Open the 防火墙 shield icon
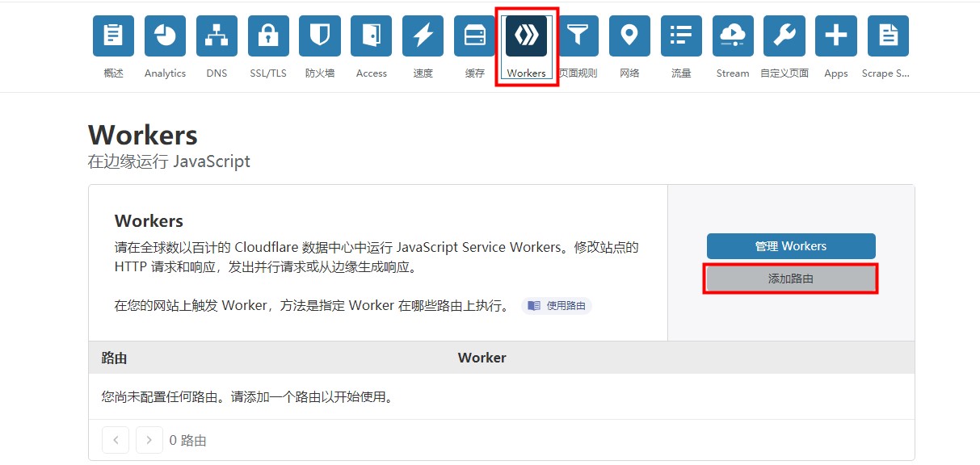 320,36
